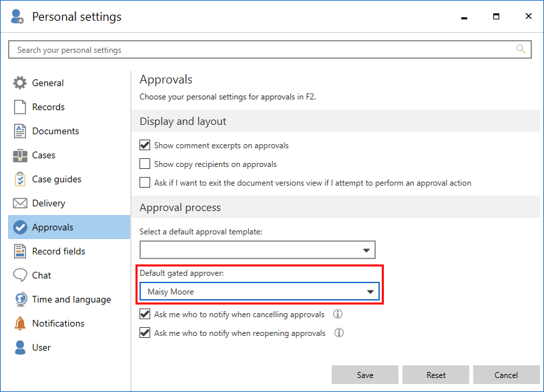Go to Notifications settings
Screen dimensions: 544x392
pos(69,323)
